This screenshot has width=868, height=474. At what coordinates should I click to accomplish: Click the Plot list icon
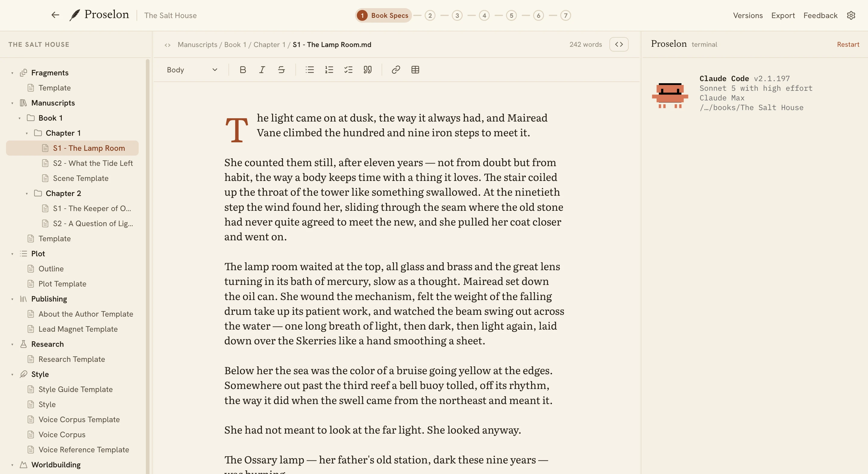[x=23, y=254]
